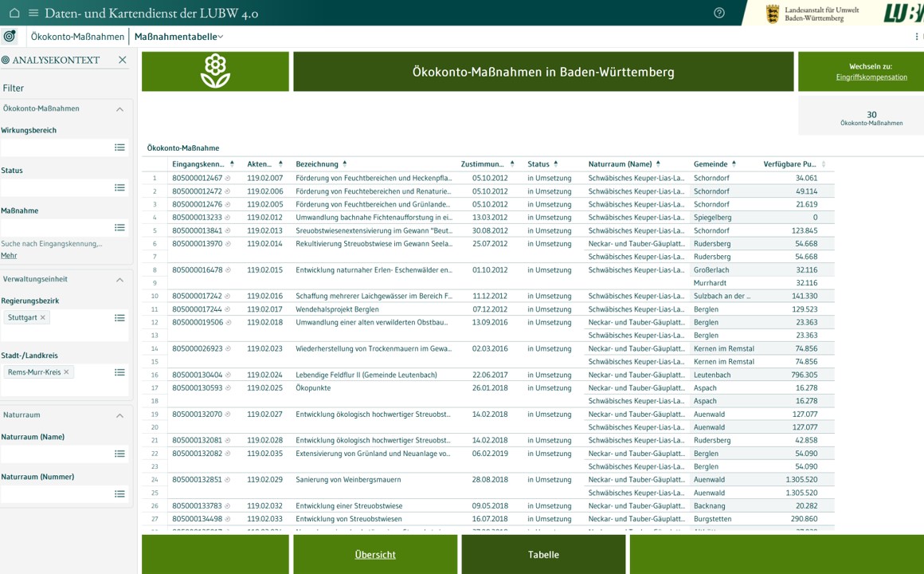Click the 'Backnang' Gemeinde cell
Image resolution: width=924 pixels, height=574 pixels.
coord(710,506)
